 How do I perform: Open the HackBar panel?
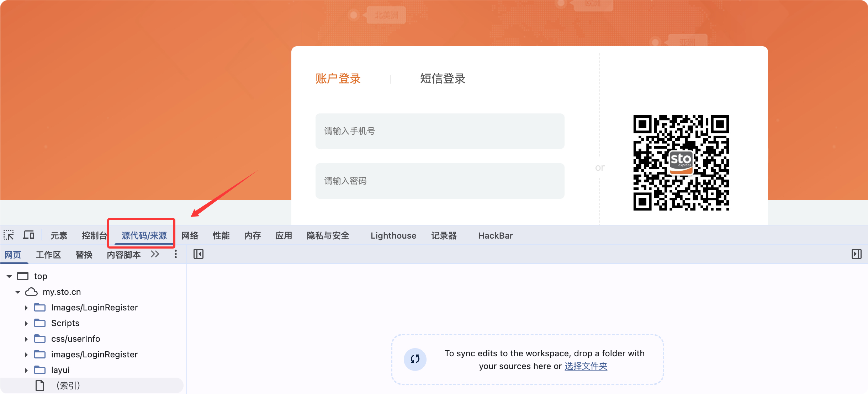(495, 235)
